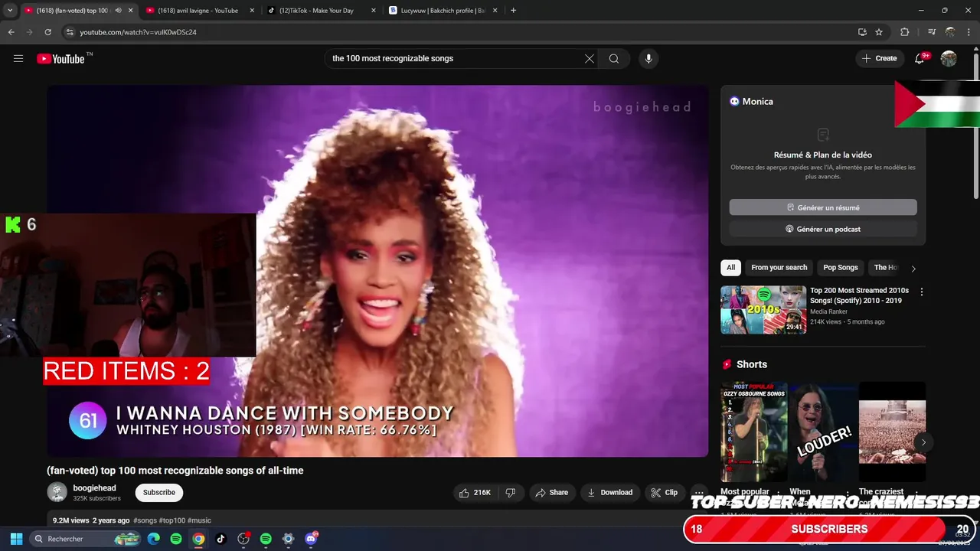Close the TikTok tab
Screen dimensions: 980x551
point(374,11)
